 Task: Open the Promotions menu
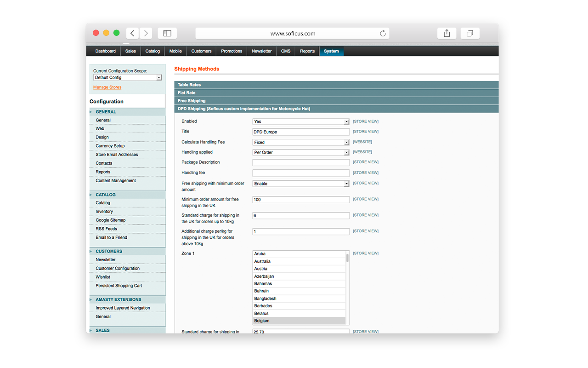(x=232, y=51)
